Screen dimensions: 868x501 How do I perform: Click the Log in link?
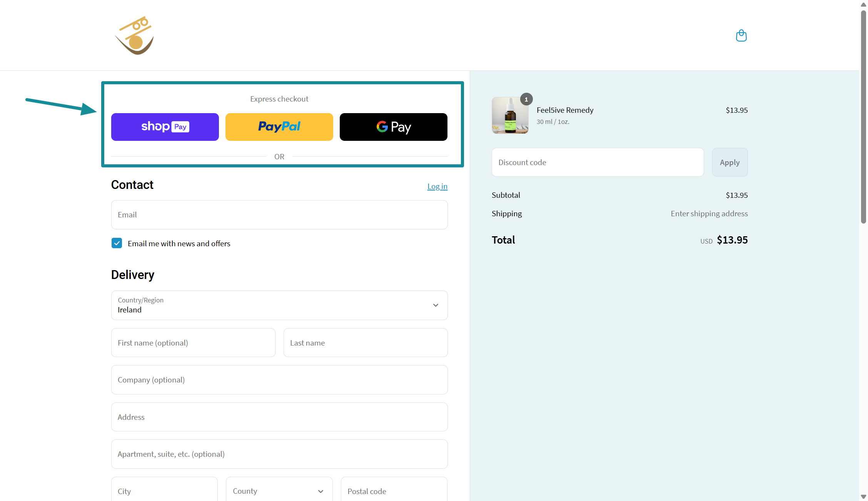437,187
